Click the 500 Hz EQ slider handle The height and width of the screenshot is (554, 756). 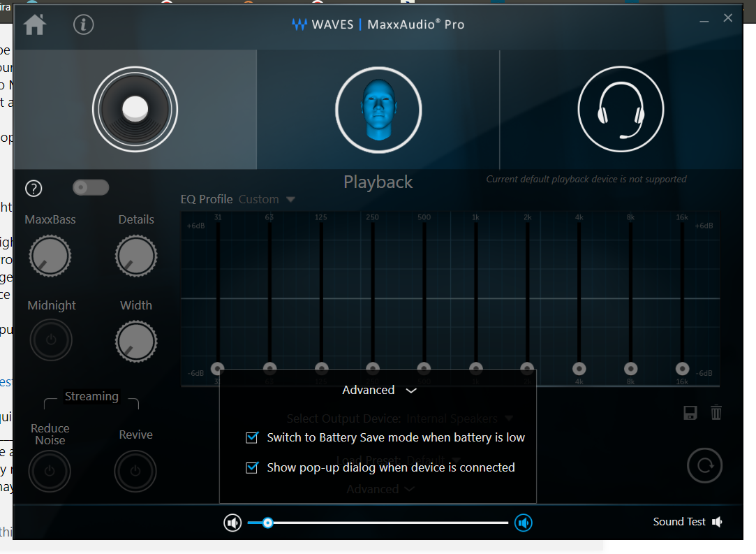(x=424, y=369)
